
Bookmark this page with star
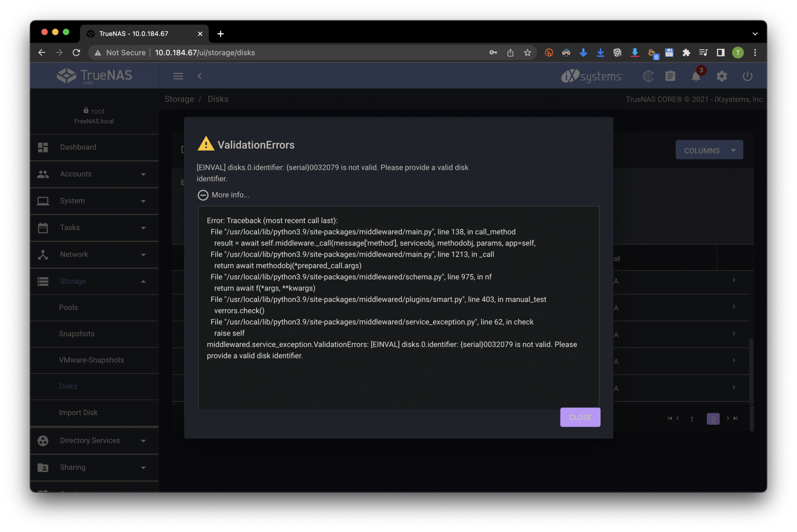527,53
